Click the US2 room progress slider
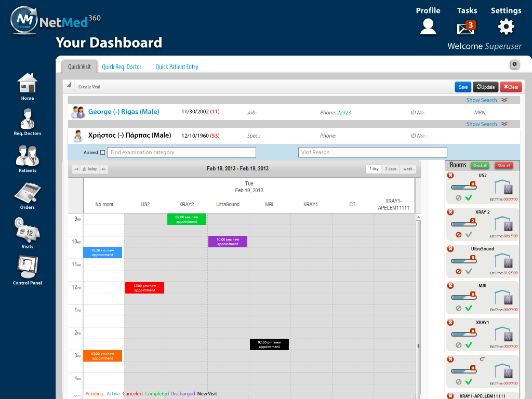The image size is (532, 399). click(463, 187)
